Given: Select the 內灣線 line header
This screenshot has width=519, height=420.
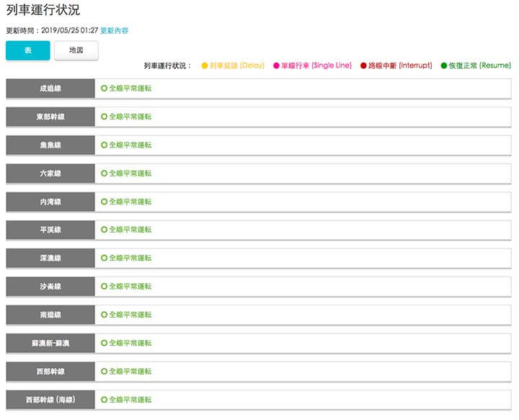Looking at the screenshot, I should [x=50, y=202].
